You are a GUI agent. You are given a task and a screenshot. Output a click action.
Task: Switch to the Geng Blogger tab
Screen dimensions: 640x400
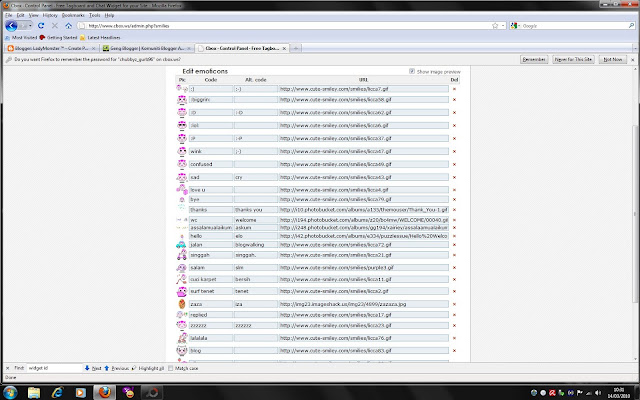tap(147, 48)
